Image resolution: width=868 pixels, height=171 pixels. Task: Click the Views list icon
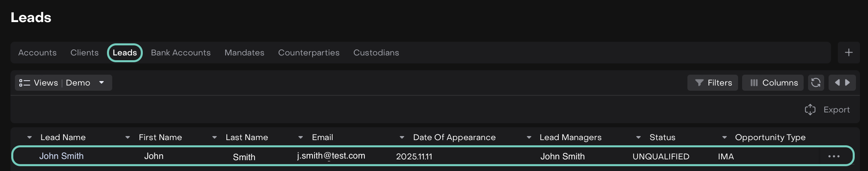click(25, 83)
